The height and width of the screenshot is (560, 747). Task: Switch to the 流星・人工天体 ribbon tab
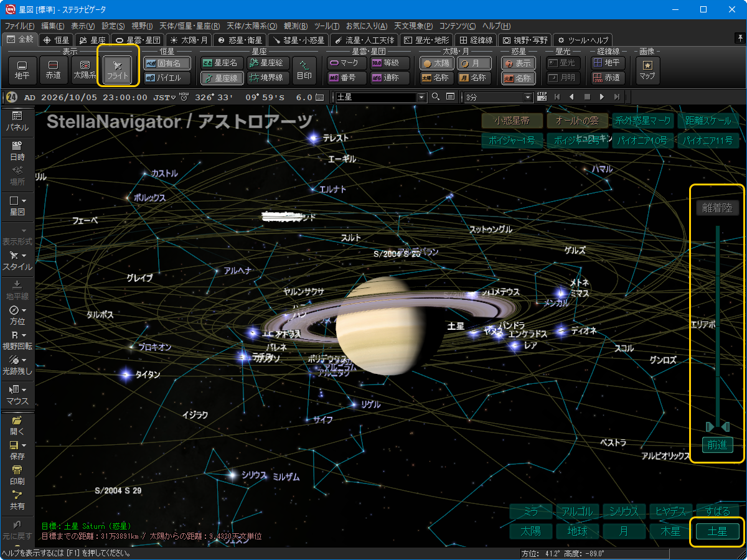click(x=364, y=40)
